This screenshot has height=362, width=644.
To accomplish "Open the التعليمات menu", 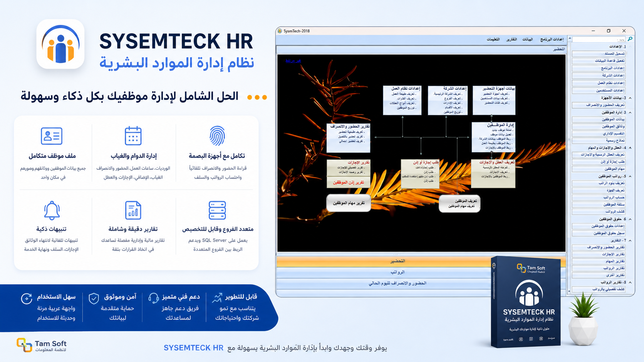I will point(493,39).
